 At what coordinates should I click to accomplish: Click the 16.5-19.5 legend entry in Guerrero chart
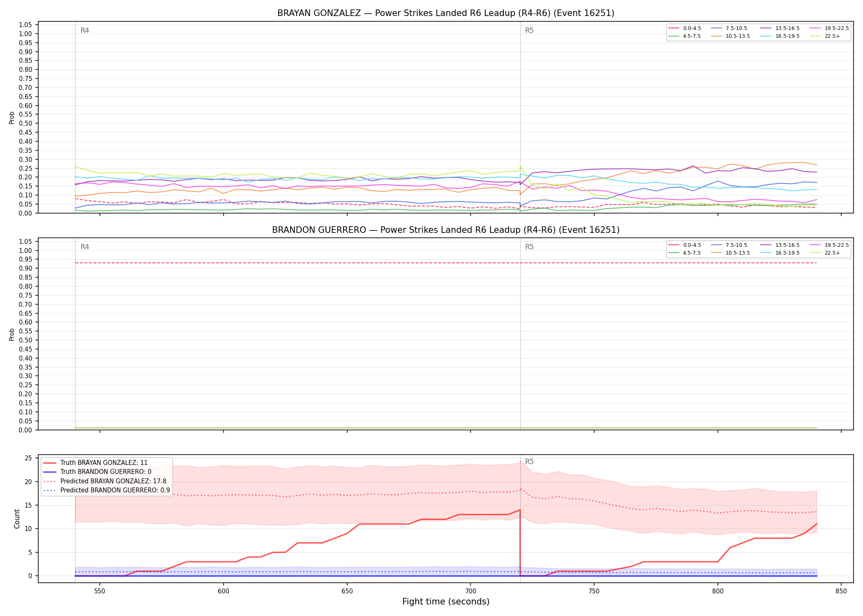click(780, 253)
